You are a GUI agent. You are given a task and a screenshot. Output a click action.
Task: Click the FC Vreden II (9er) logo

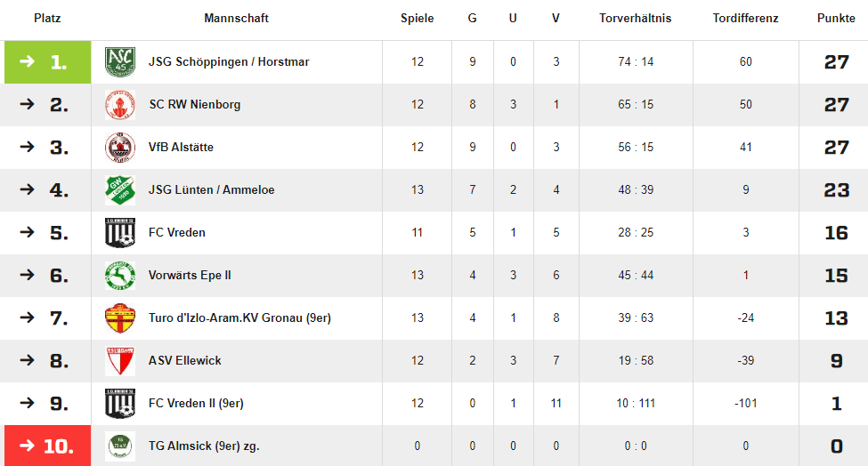pos(120,403)
